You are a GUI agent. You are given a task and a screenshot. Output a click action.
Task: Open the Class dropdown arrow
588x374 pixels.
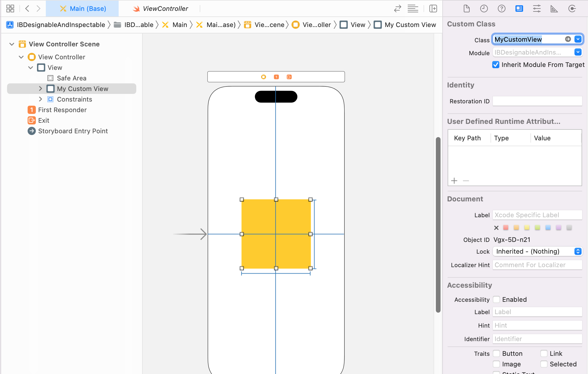click(578, 39)
